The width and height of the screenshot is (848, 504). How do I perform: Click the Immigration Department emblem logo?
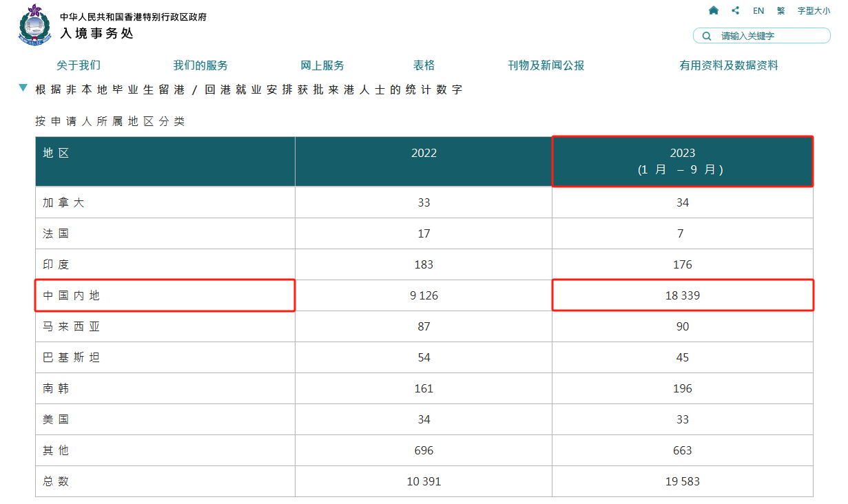(x=33, y=25)
